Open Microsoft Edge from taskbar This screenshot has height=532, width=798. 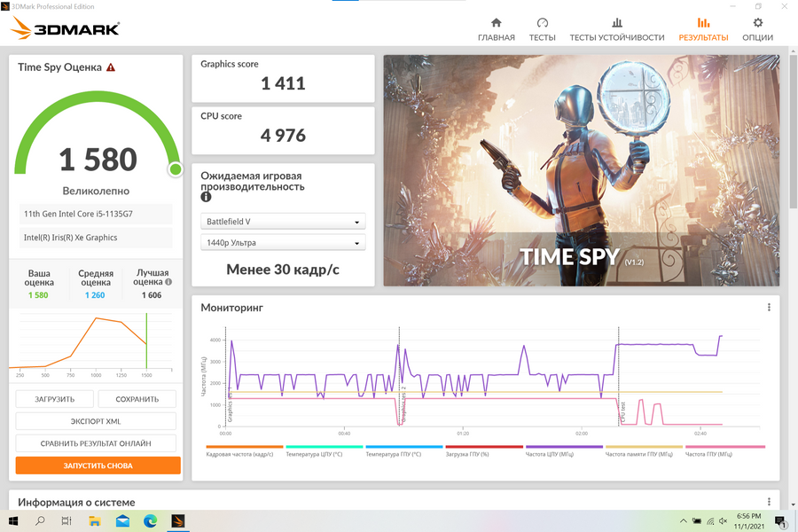(x=150, y=521)
